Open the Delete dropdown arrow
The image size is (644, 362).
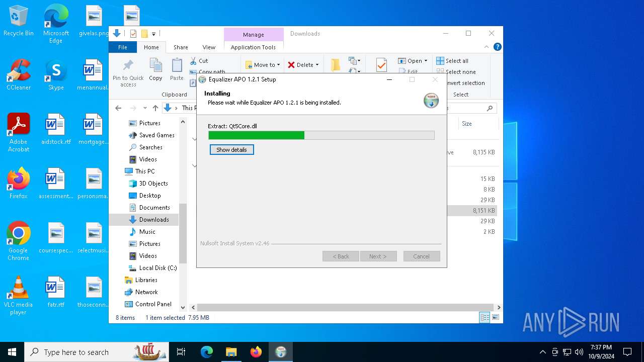coord(317,65)
